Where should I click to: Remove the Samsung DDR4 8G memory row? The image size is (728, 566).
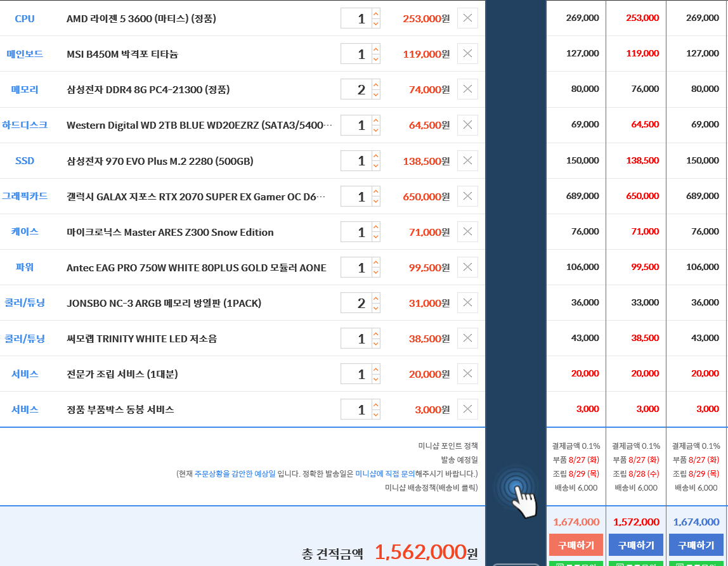[467, 89]
